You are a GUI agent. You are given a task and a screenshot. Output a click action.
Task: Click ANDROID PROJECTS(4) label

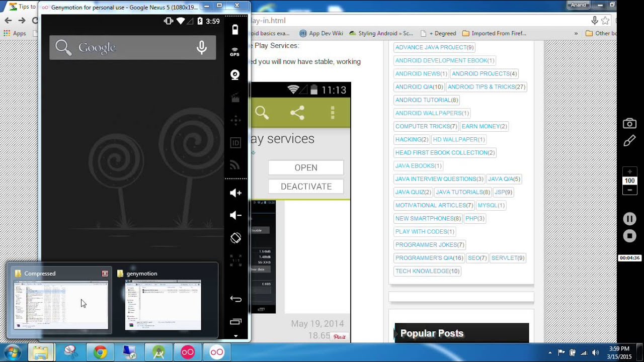click(485, 73)
